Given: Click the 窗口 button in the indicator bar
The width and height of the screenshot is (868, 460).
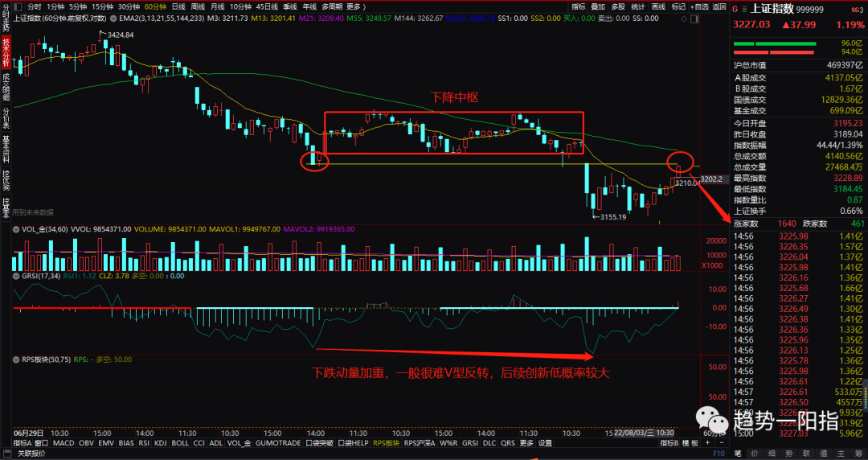Looking at the screenshot, I should pyautogui.click(x=42, y=443).
